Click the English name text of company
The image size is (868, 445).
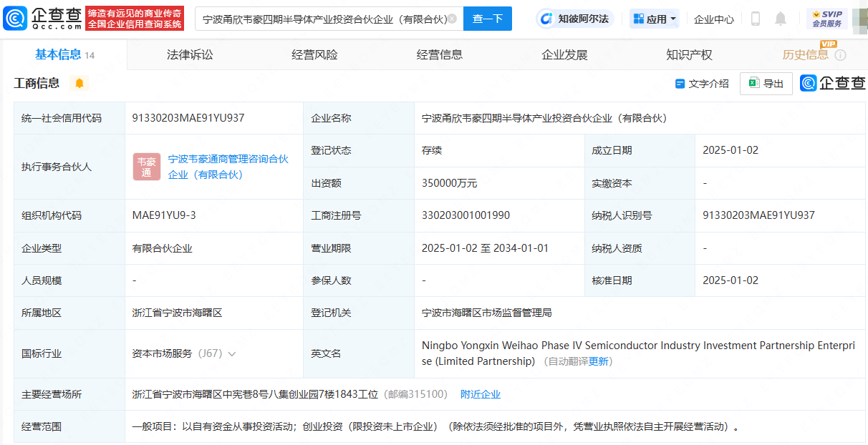pyautogui.click(x=638, y=353)
